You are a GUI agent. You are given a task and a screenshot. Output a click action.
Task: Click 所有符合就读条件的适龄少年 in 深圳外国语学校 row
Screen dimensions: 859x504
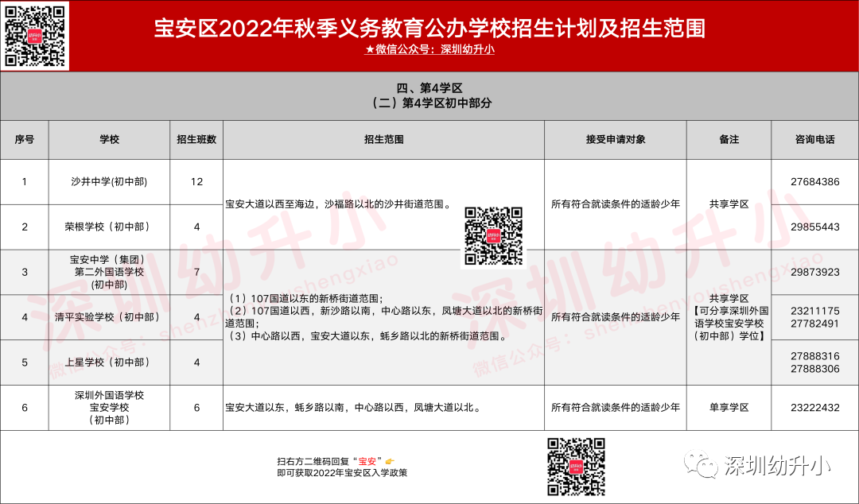pos(616,408)
